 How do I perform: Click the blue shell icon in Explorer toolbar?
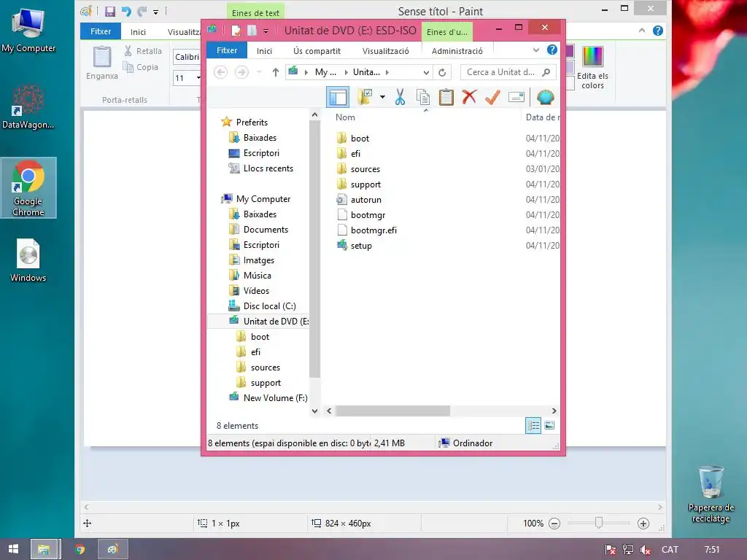click(x=545, y=97)
